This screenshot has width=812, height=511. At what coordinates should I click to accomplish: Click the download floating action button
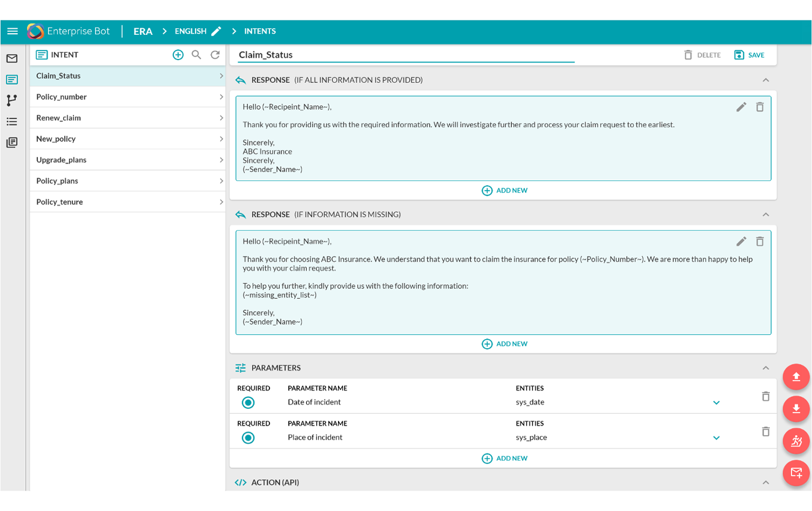(x=796, y=409)
